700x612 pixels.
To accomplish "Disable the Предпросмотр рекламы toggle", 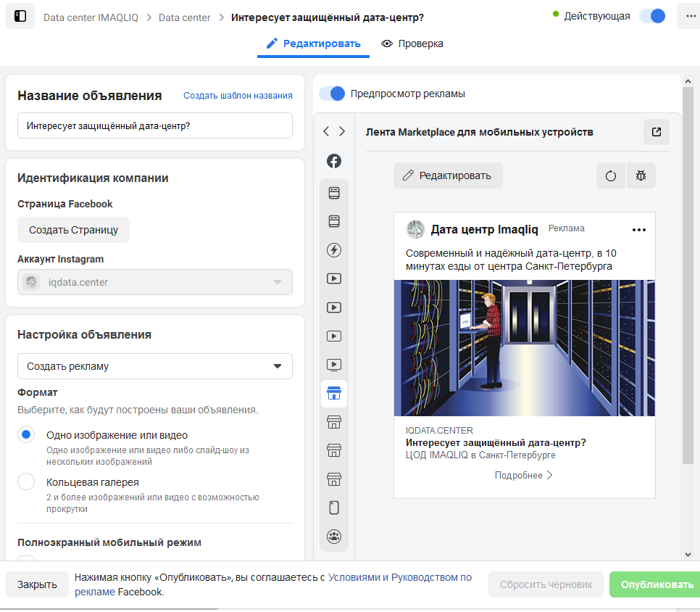I will click(x=332, y=94).
